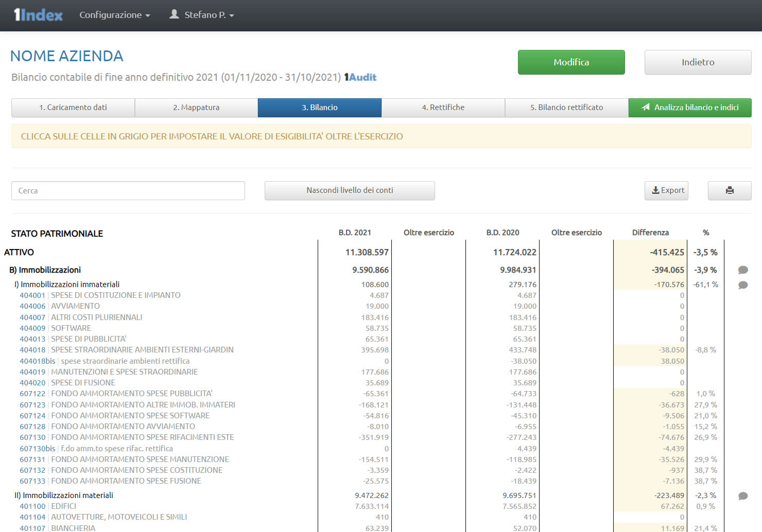Go to step 1. Caricamento dati
Image resolution: width=762 pixels, height=532 pixels.
(73, 108)
